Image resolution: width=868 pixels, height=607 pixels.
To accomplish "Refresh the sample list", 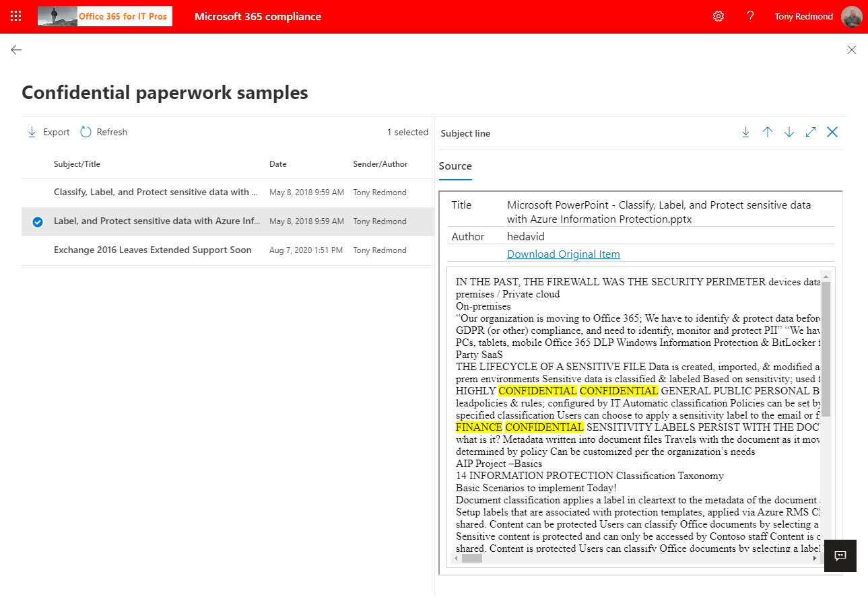I will [104, 133].
